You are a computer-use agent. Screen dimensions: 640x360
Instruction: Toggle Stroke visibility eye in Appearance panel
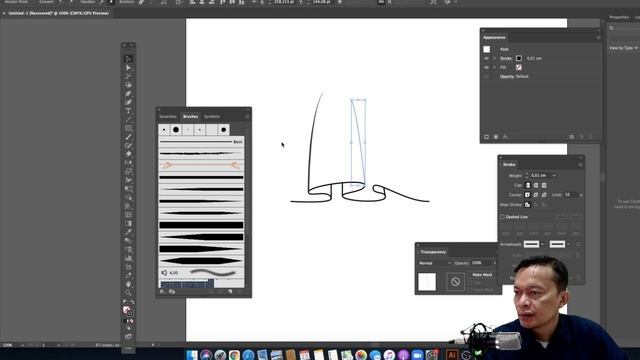click(486, 58)
